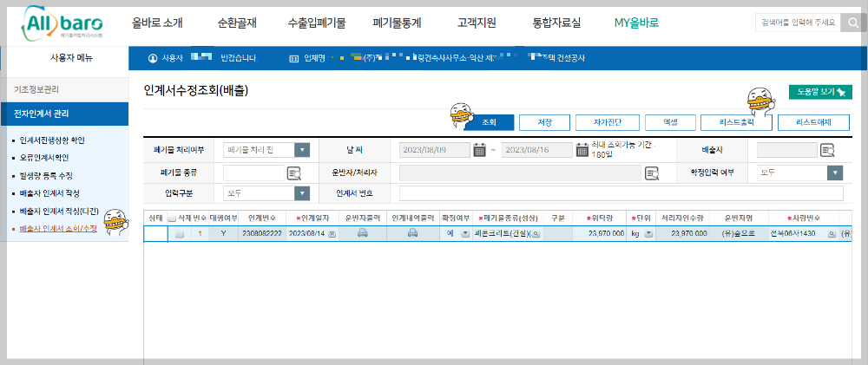Click the top search input field
868x365 pixels.
(798, 23)
